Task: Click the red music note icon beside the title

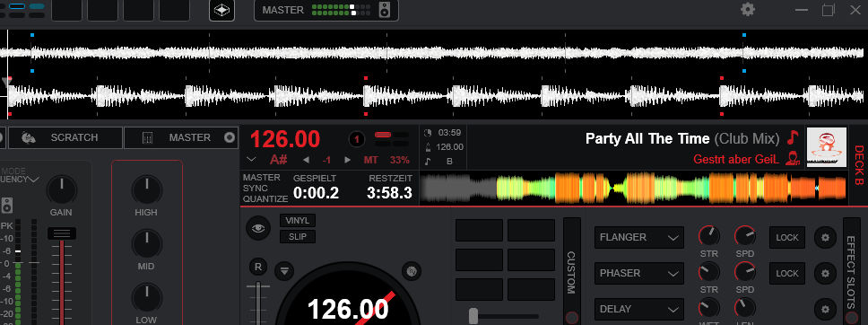Action: point(794,137)
